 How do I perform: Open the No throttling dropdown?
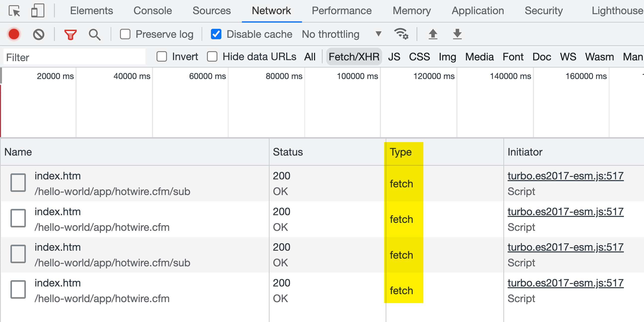[341, 34]
